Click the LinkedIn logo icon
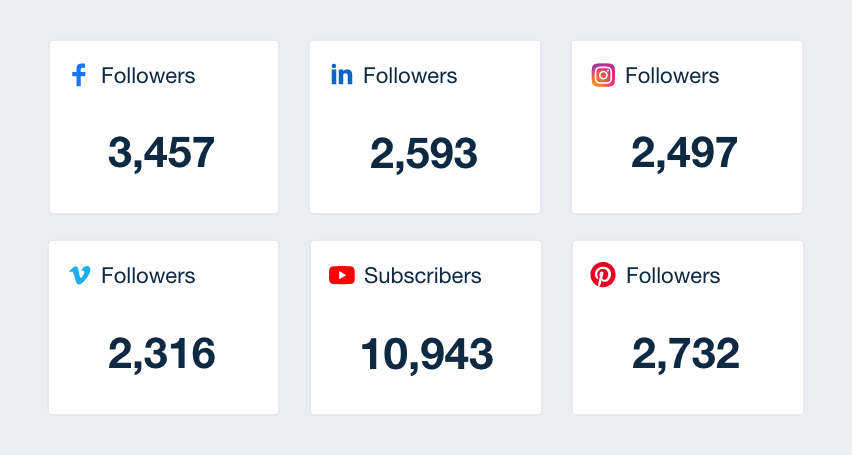The image size is (852, 455). tap(342, 75)
